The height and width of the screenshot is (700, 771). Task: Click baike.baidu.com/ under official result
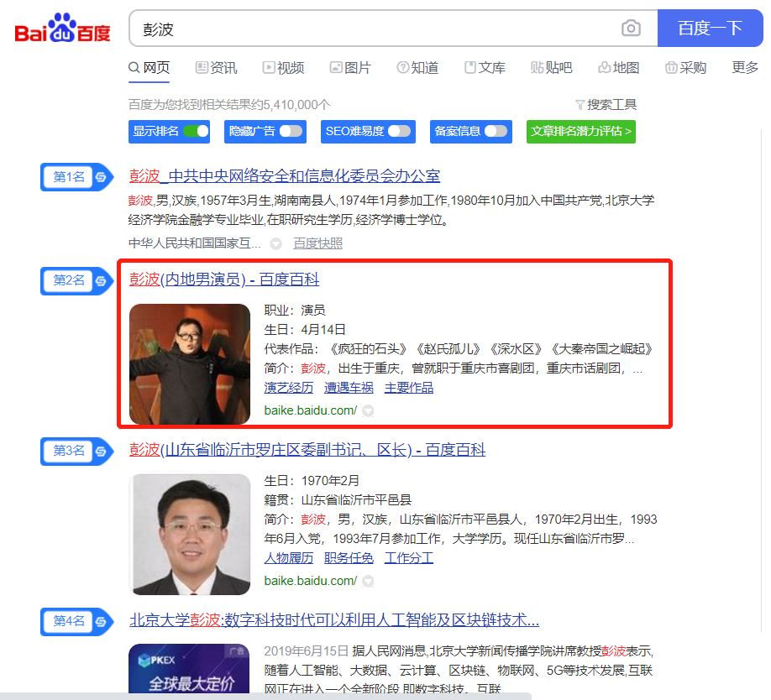pyautogui.click(x=310, y=581)
